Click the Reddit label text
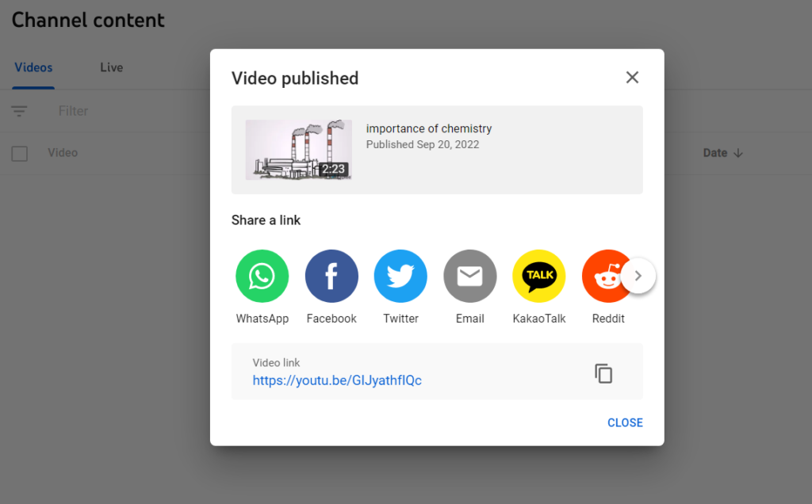 (x=608, y=319)
